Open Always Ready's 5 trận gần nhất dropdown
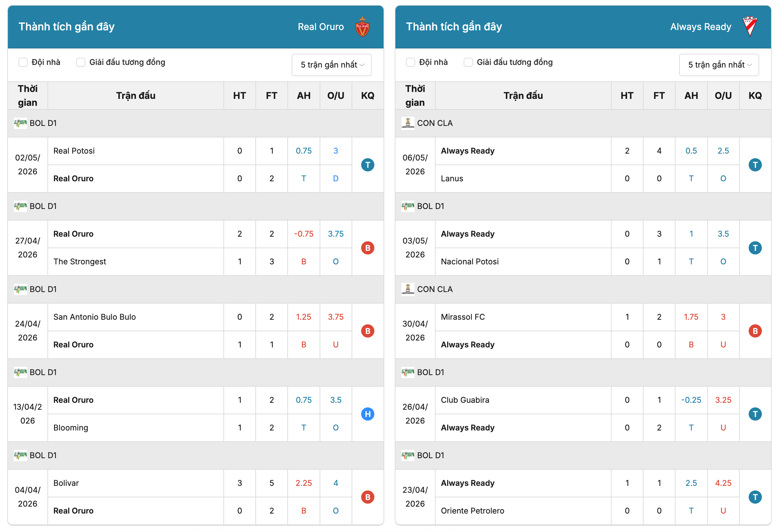Viewport: 777px width, 532px height. coord(719,65)
